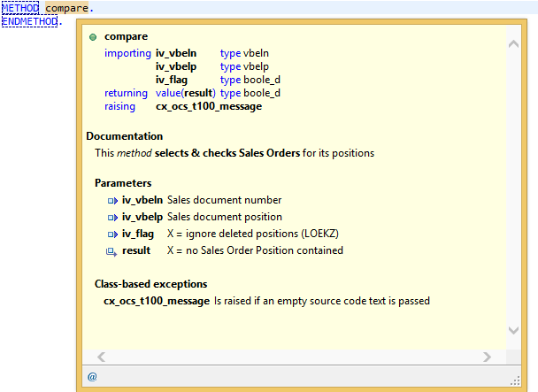The height and width of the screenshot is (392, 538).
Task: Click the compare method name in code
Action: point(66,8)
